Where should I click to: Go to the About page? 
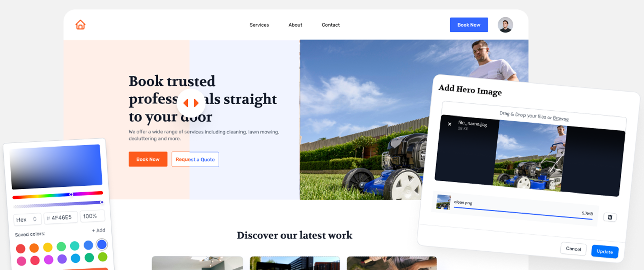pos(295,25)
